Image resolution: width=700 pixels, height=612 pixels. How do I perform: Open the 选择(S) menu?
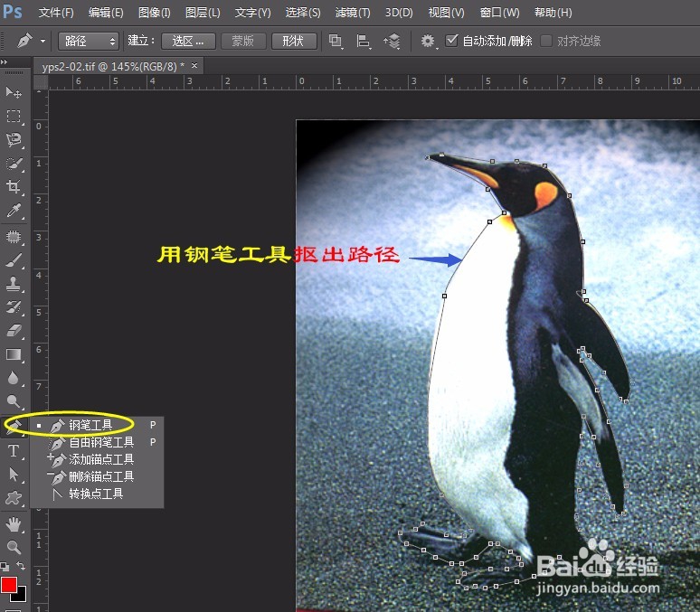[x=303, y=13]
